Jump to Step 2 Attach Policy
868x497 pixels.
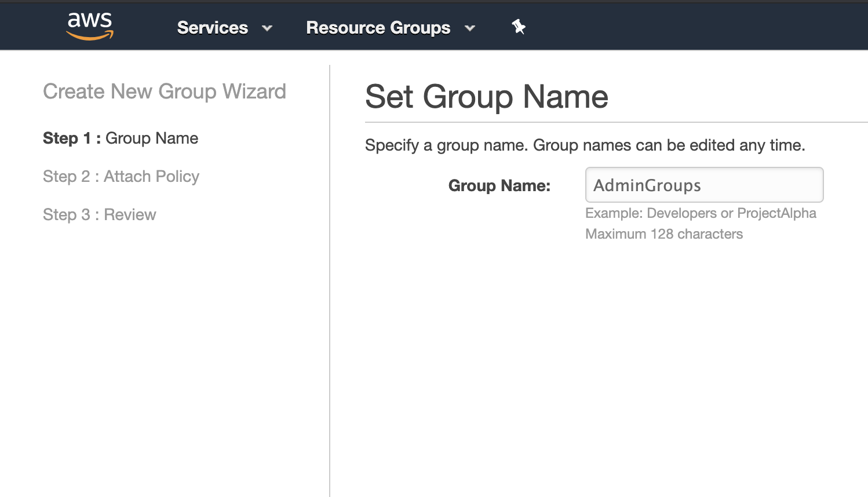121,177
